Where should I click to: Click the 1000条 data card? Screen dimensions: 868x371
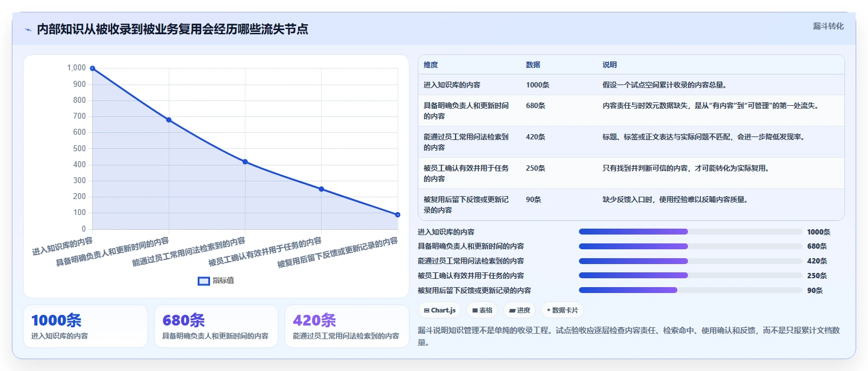(86, 326)
